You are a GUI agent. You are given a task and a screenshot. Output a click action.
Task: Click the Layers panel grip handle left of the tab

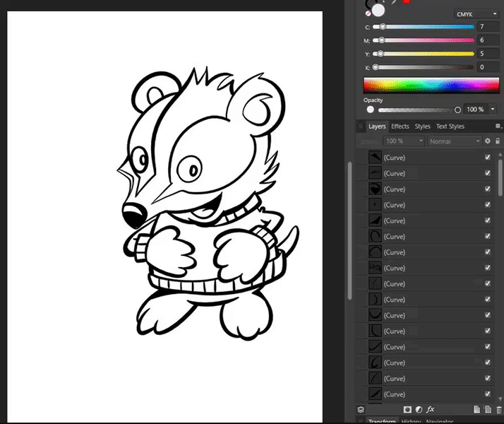(361, 126)
